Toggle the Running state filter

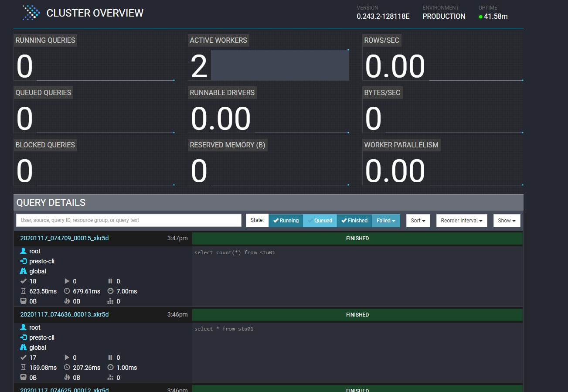tap(286, 221)
